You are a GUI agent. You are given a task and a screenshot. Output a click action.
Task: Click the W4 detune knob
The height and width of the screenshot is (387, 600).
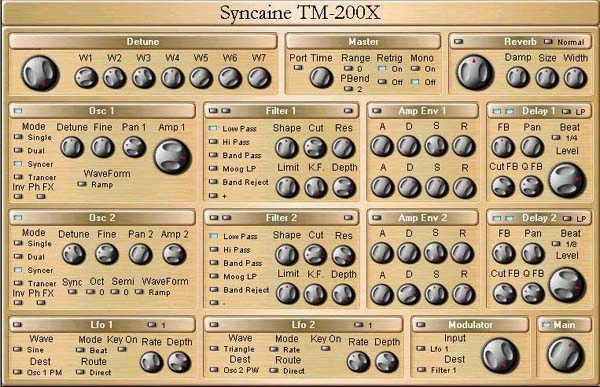coord(173,78)
